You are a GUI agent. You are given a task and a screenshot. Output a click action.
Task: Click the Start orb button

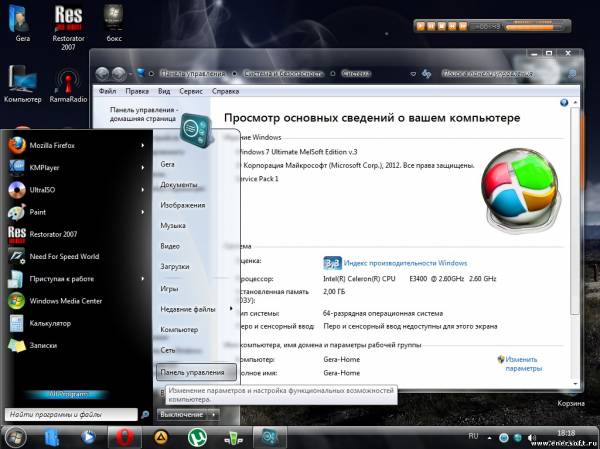coord(16,438)
